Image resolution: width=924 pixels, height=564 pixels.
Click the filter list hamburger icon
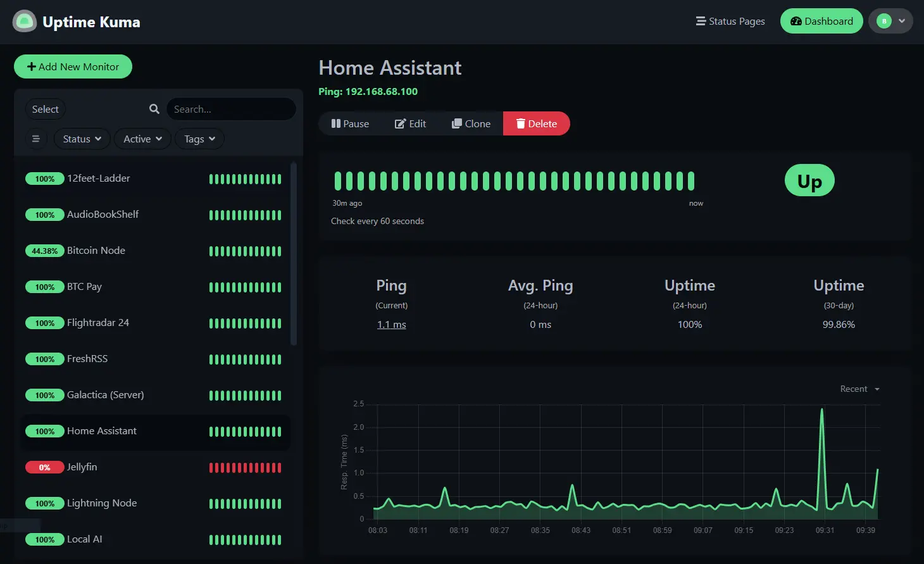(x=36, y=139)
